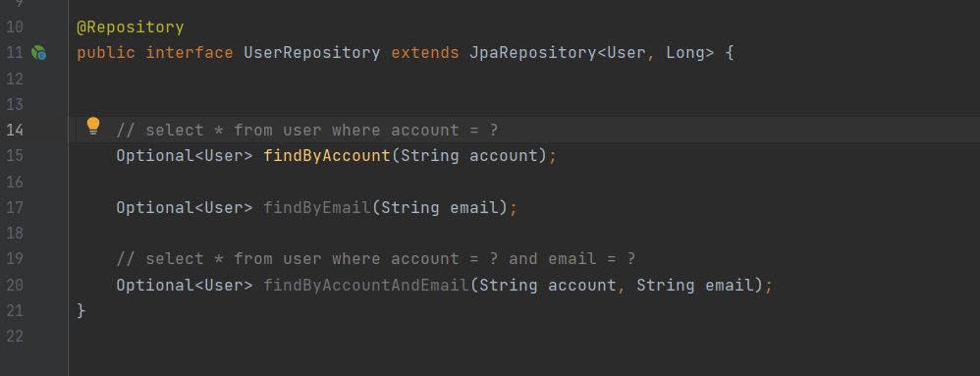Click line number 22 in the gutter
This screenshot has height=376, width=980.
pyautogui.click(x=15, y=337)
